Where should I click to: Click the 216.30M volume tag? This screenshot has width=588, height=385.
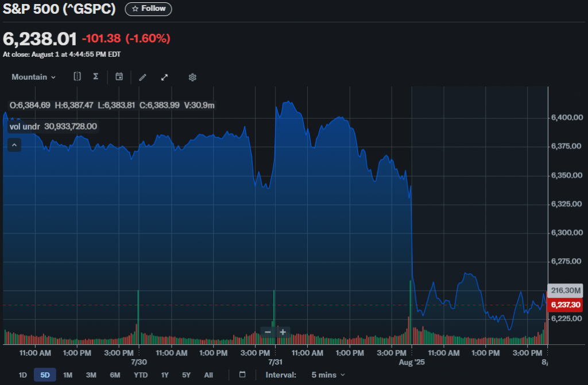click(565, 290)
